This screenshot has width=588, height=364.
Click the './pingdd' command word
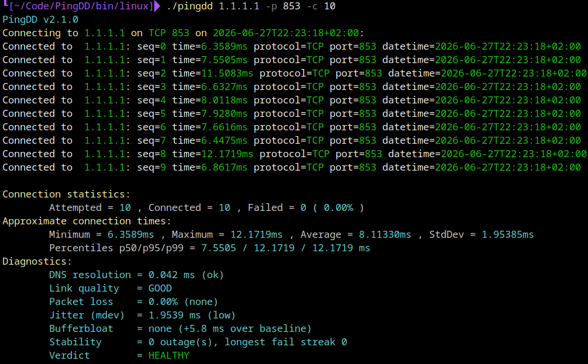(189, 6)
